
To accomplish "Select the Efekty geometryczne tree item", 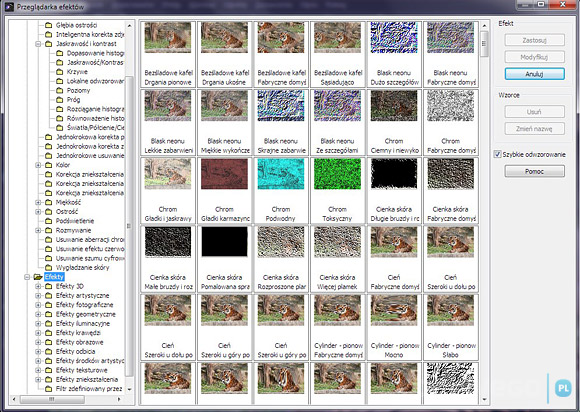I will (x=85, y=314).
